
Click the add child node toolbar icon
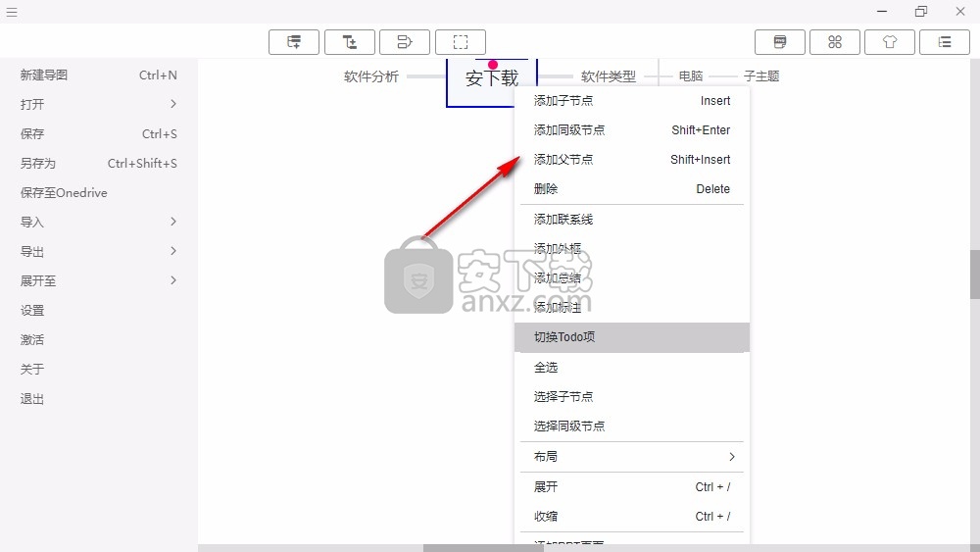[x=350, y=42]
